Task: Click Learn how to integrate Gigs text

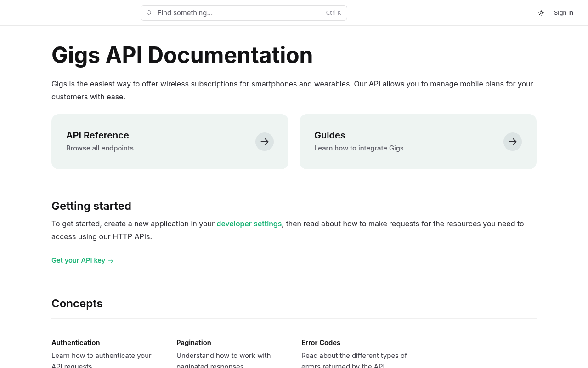Action: [359, 148]
